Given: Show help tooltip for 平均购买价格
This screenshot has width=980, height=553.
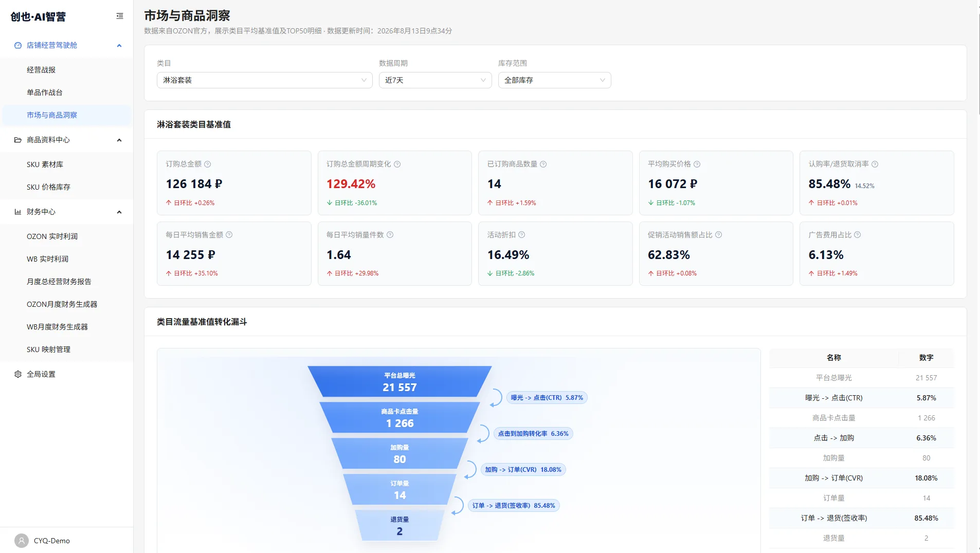Looking at the screenshot, I should (697, 164).
